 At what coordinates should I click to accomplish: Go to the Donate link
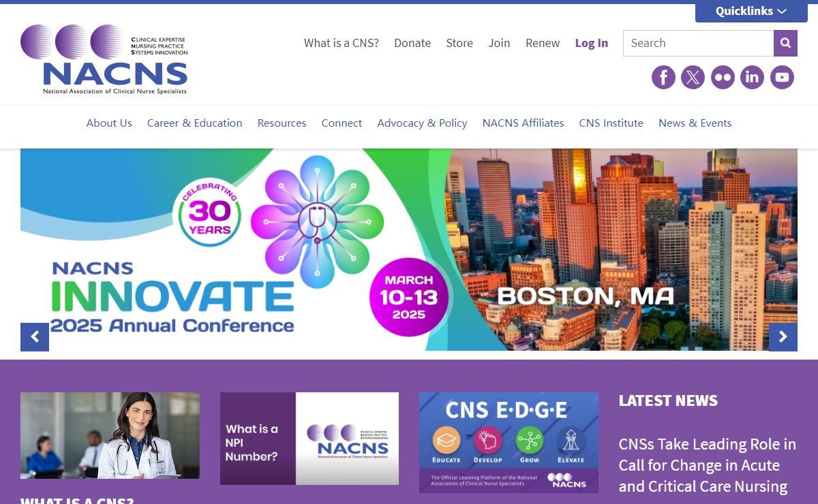click(x=412, y=43)
